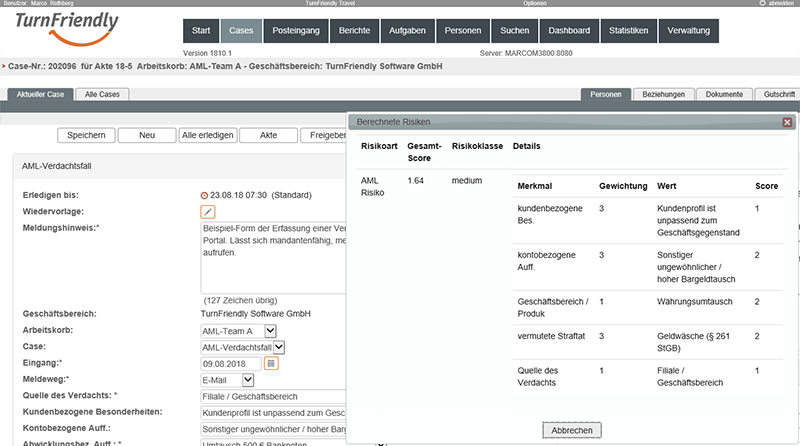
Task: Open the Personen main menu item
Action: click(463, 31)
